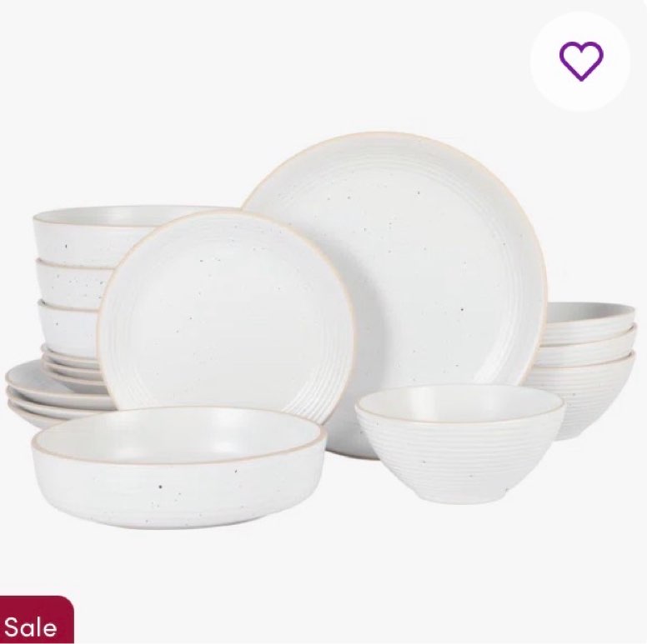
Task: Click the small ribbed bowl in front
Action: coord(460,444)
